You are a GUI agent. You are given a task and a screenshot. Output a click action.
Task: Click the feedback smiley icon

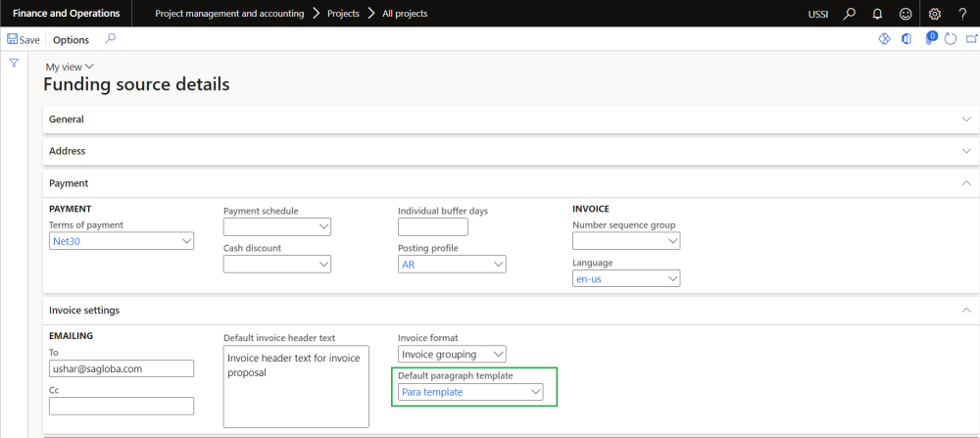click(x=906, y=14)
